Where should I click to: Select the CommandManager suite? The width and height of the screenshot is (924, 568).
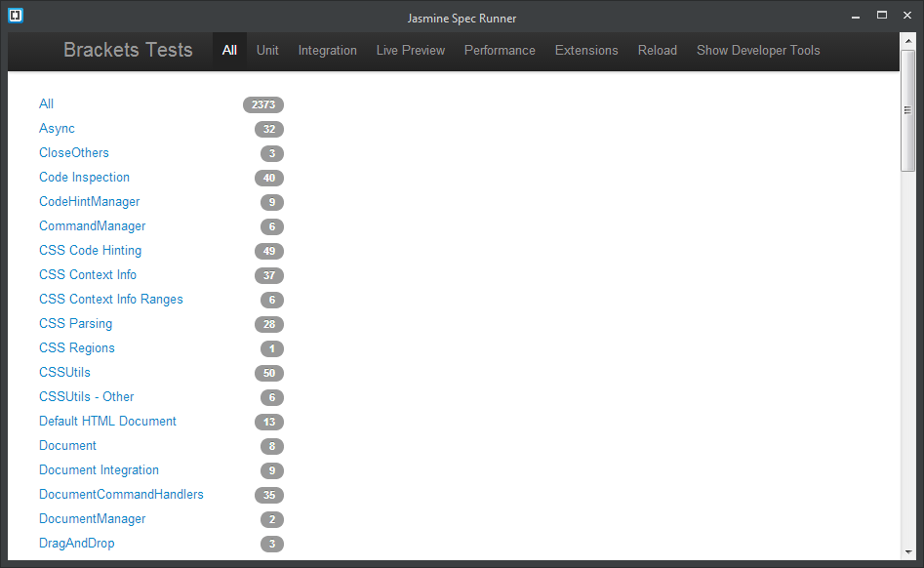[x=92, y=225]
